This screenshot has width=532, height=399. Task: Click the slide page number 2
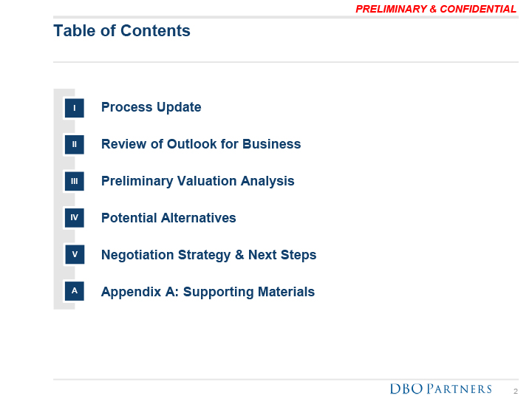click(x=516, y=390)
